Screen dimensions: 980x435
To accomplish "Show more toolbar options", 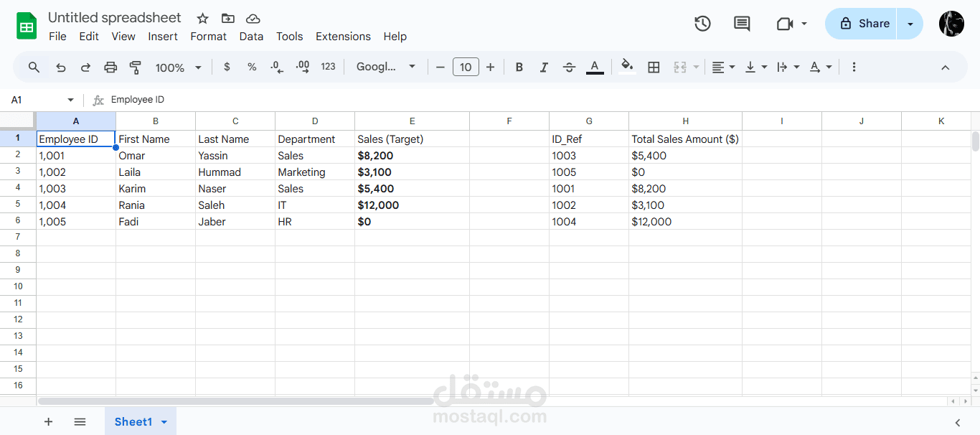I will tap(854, 67).
